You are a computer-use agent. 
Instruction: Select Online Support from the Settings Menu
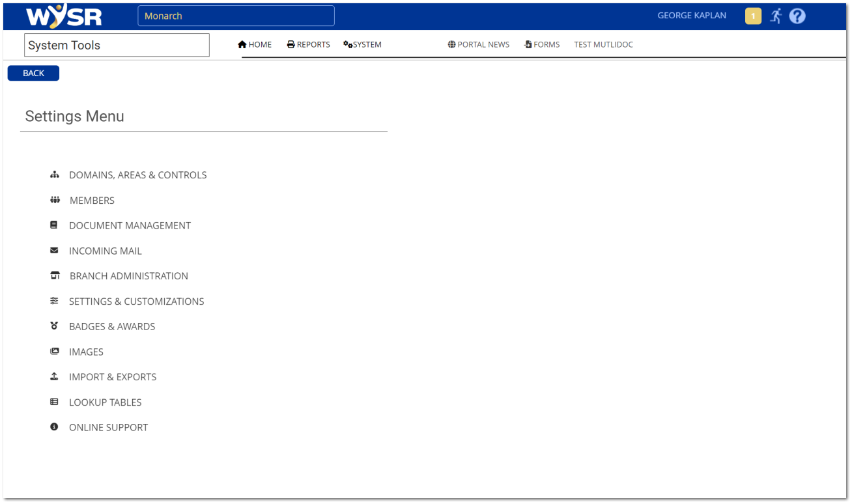(x=108, y=427)
